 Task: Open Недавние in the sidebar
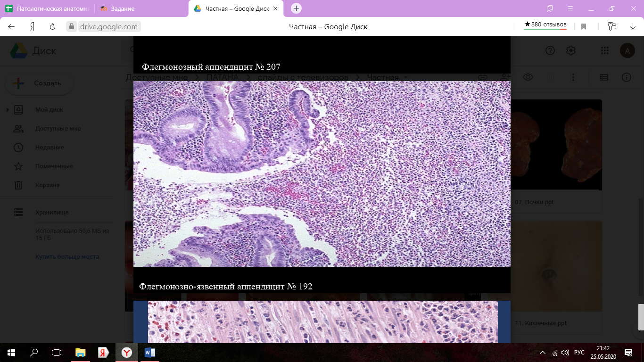coord(50,148)
